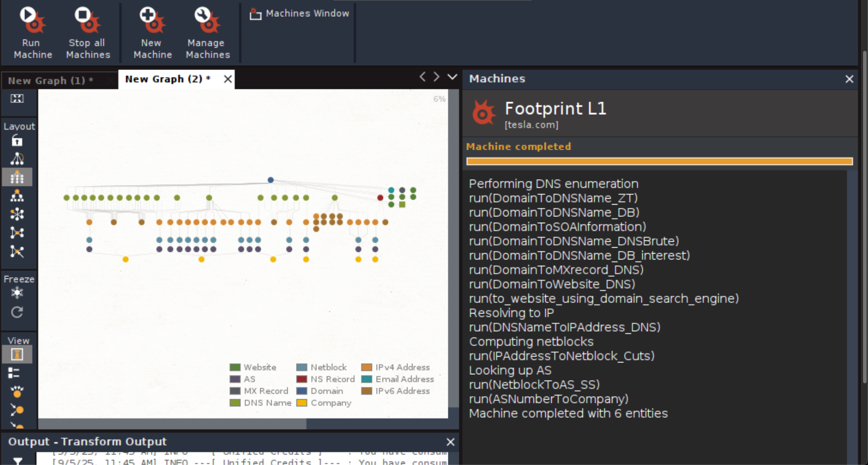
Task: Toggle the layout lock icon
Action: click(x=17, y=141)
